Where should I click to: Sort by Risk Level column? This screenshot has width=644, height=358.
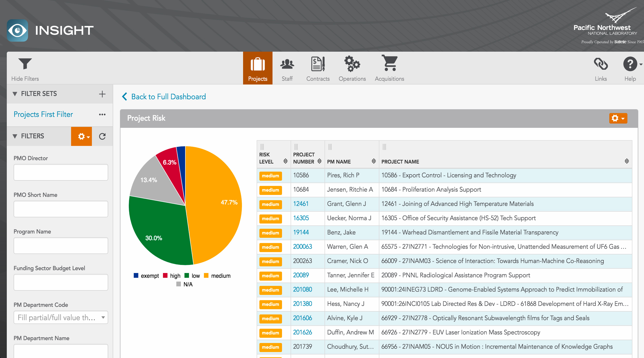285,161
